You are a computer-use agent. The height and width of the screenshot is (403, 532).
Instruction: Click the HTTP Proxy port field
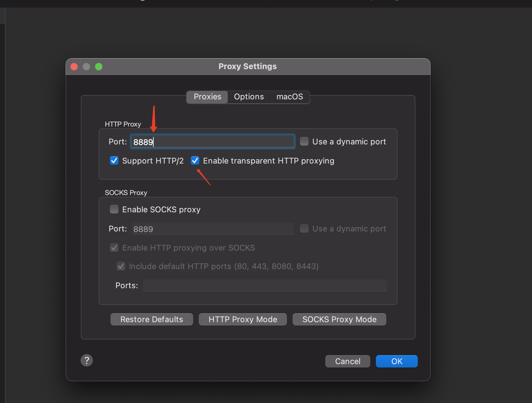(213, 142)
